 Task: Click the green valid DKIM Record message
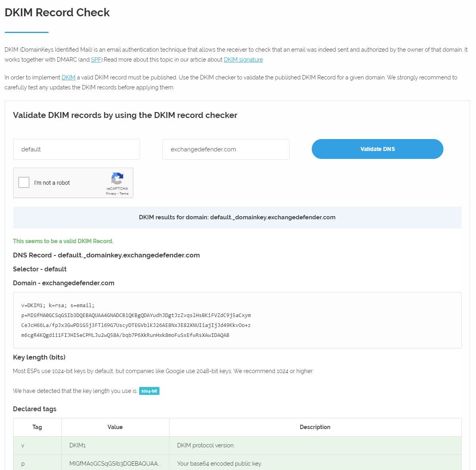tap(63, 241)
